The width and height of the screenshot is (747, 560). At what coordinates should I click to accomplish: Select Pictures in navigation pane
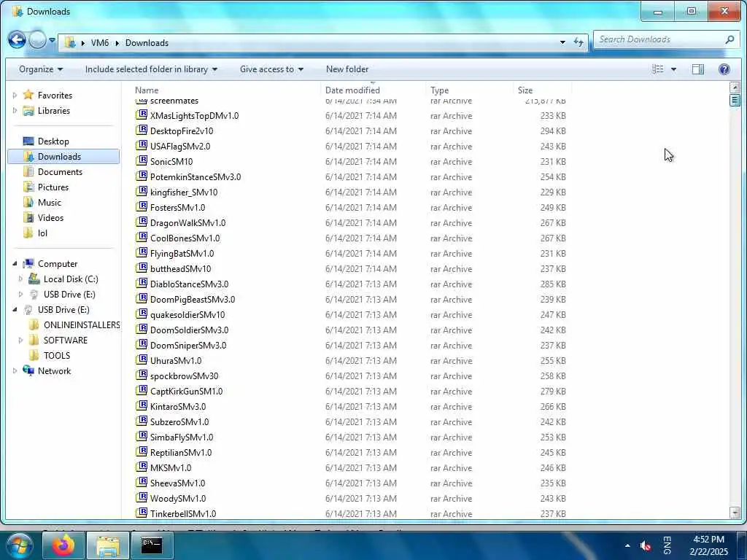[53, 187]
